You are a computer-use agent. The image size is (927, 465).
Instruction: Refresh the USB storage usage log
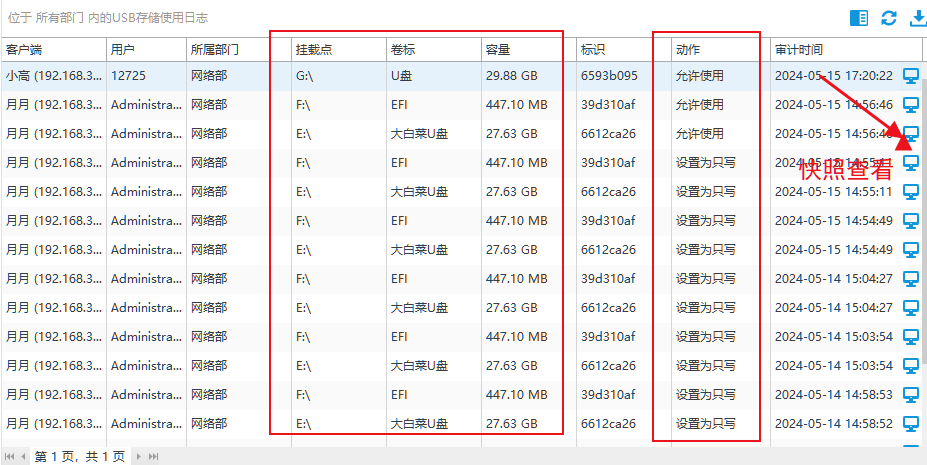click(x=889, y=18)
